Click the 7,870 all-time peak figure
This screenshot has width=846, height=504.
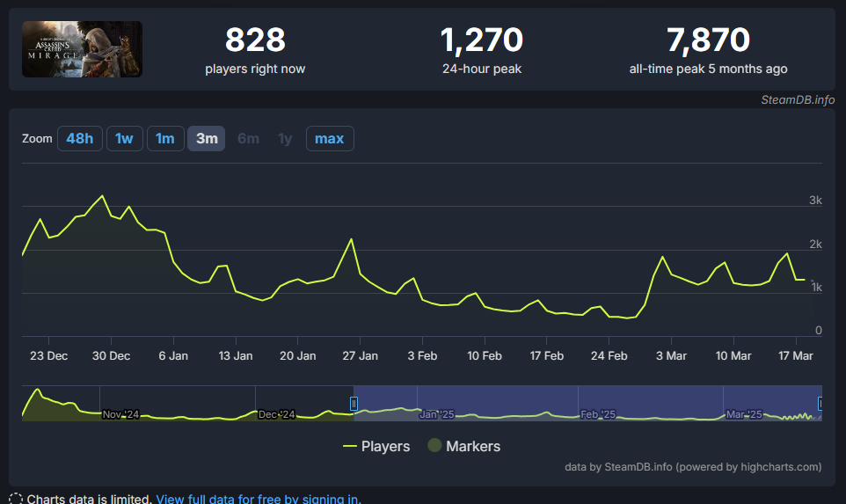pos(709,40)
